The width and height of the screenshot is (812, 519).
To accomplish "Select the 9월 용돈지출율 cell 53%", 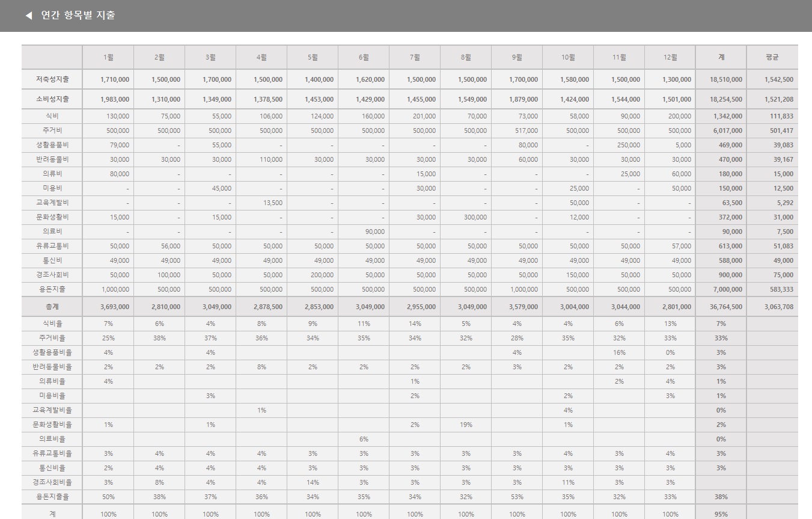I will tap(517, 497).
